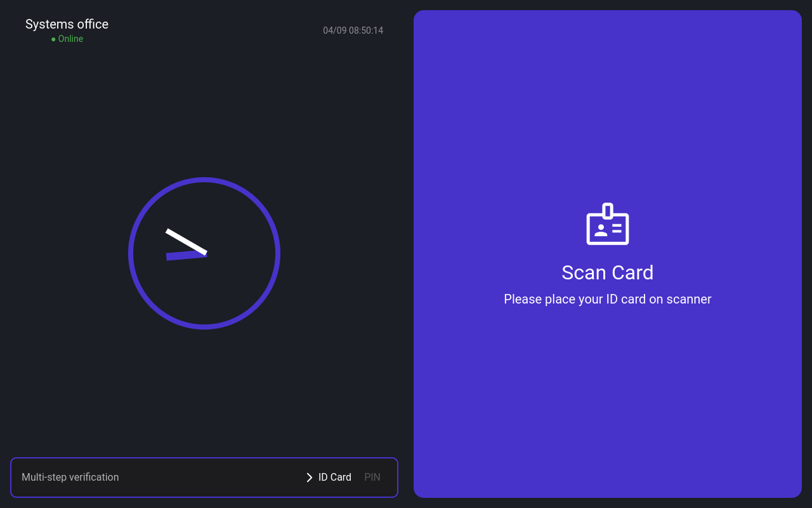Click the dark area below the clock
The height and width of the screenshot is (508, 812).
204,394
